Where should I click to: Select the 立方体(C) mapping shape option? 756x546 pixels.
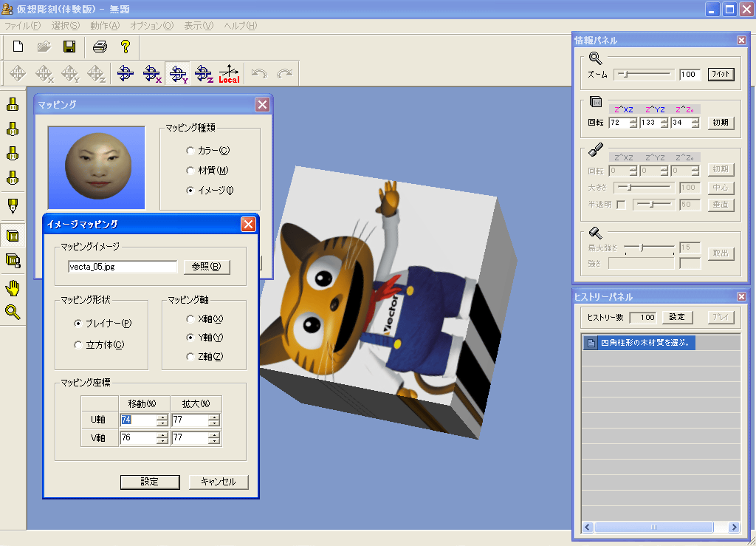78,345
